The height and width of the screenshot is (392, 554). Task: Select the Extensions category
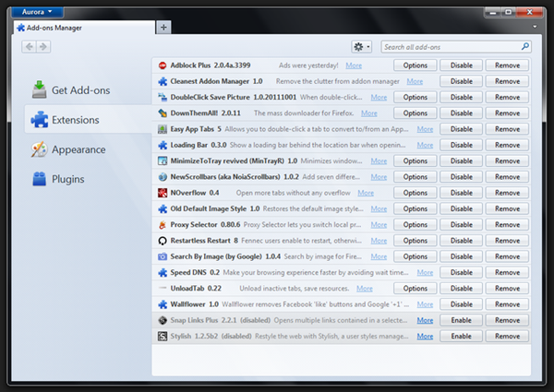point(89,120)
